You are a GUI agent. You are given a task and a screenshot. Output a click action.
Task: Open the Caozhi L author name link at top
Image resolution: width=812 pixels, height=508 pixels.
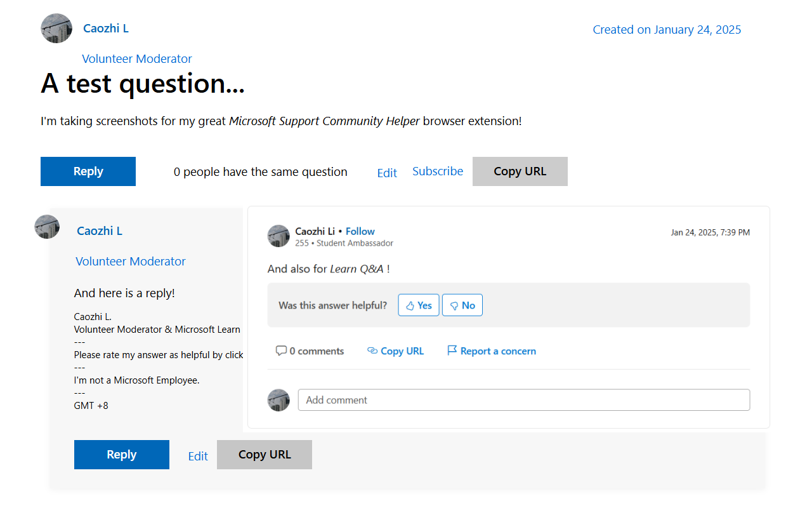(x=106, y=29)
